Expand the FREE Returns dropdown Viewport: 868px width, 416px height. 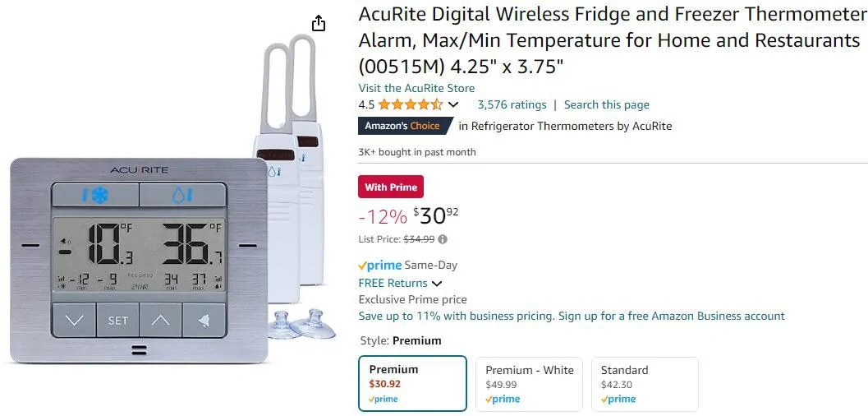coord(437,284)
